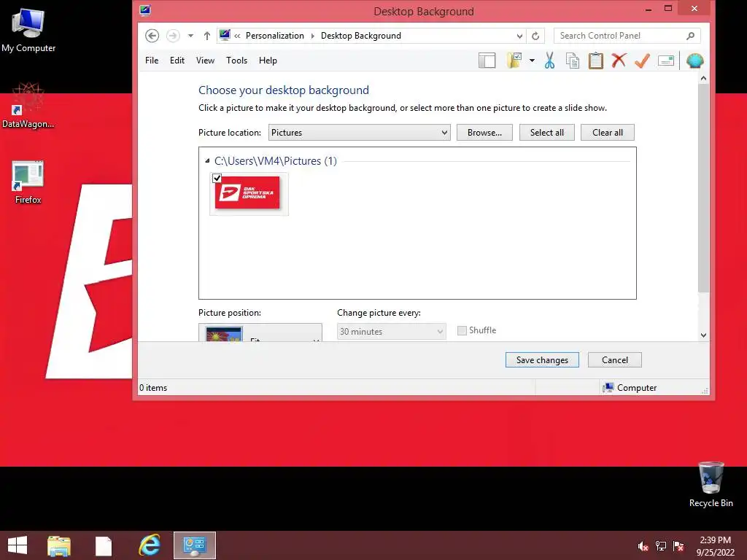This screenshot has width=747, height=560.
Task: Select the Firefox desktop shortcut
Action: (28, 183)
